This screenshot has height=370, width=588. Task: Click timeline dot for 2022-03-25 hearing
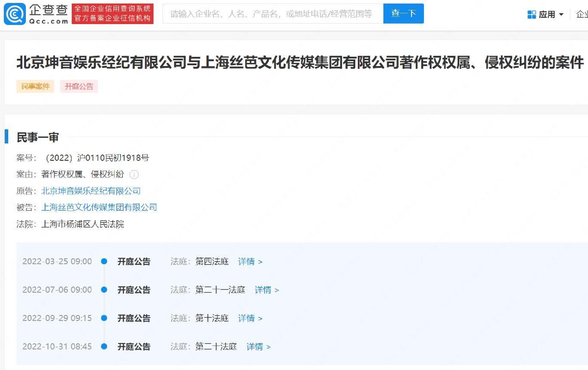tap(104, 261)
